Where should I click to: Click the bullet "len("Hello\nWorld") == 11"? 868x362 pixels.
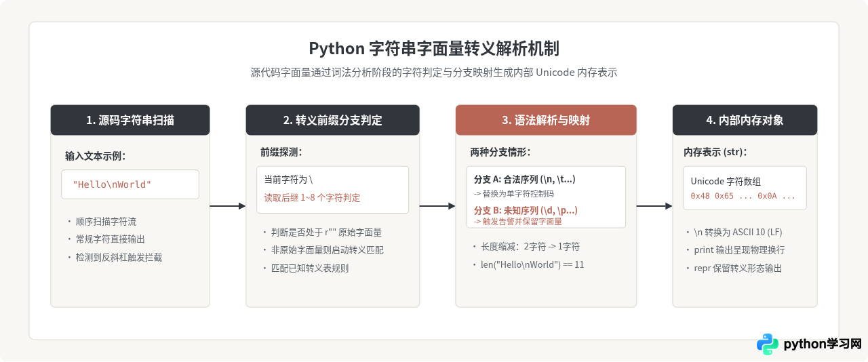(x=532, y=265)
